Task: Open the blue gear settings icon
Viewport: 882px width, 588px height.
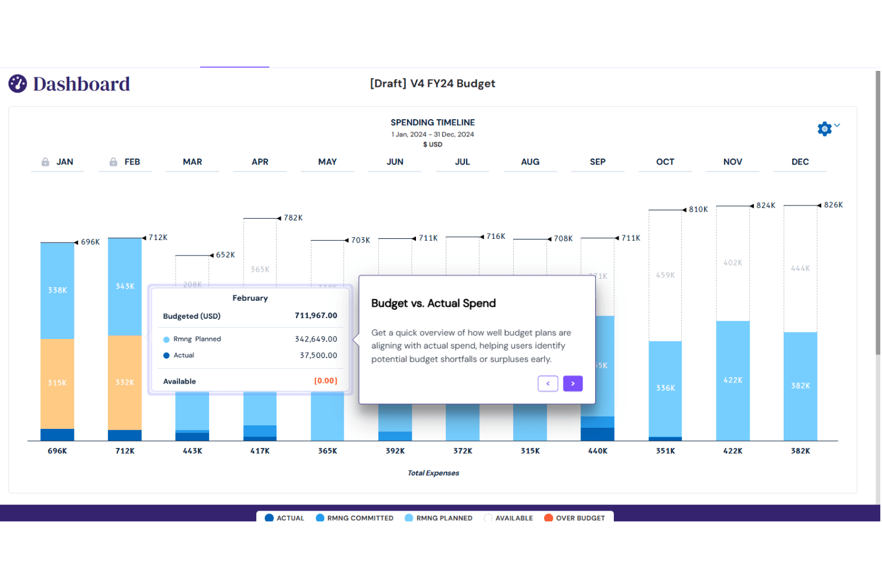Action: click(825, 129)
